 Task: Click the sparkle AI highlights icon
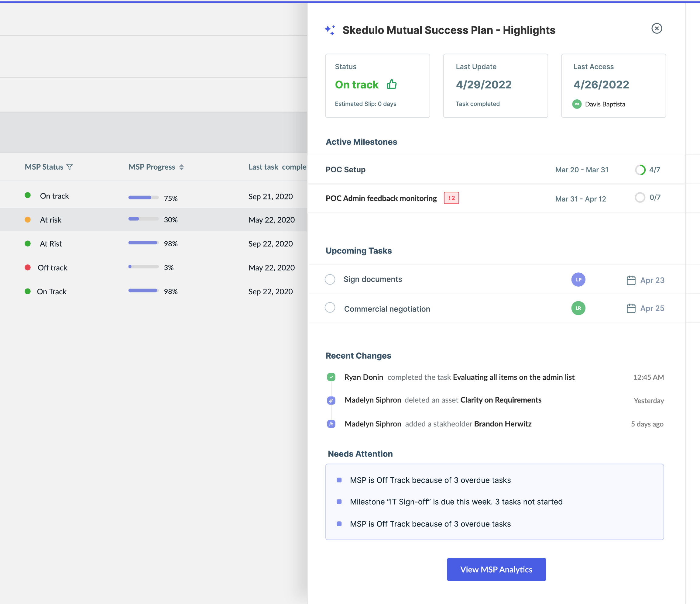(x=330, y=30)
